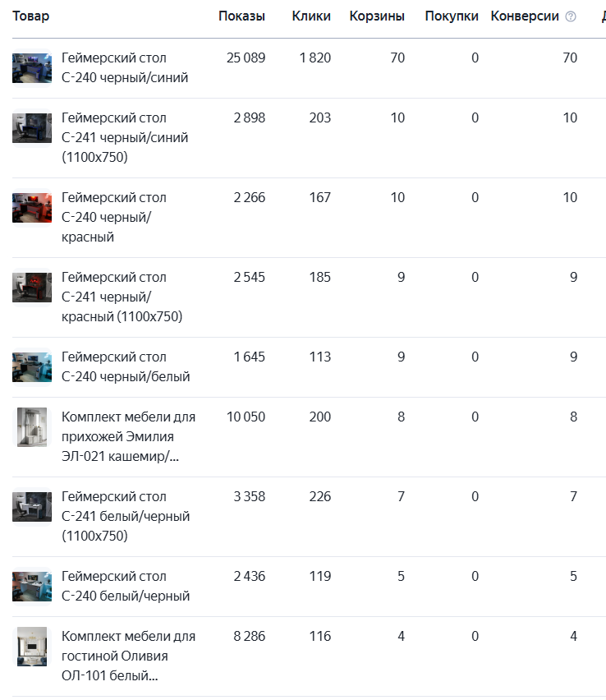606x700 pixels.
Task: Open thumbnail of С-240 черный/белый desk
Action: click(x=32, y=367)
